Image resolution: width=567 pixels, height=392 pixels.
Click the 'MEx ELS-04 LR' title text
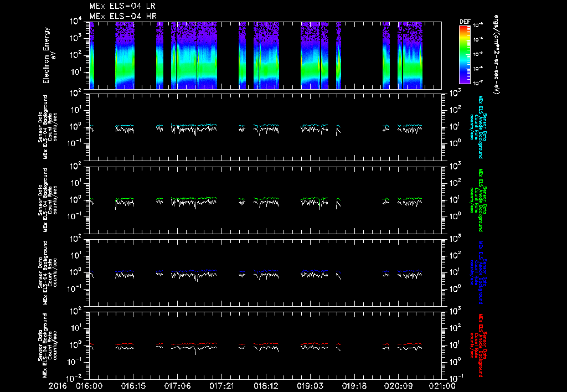[122, 6]
